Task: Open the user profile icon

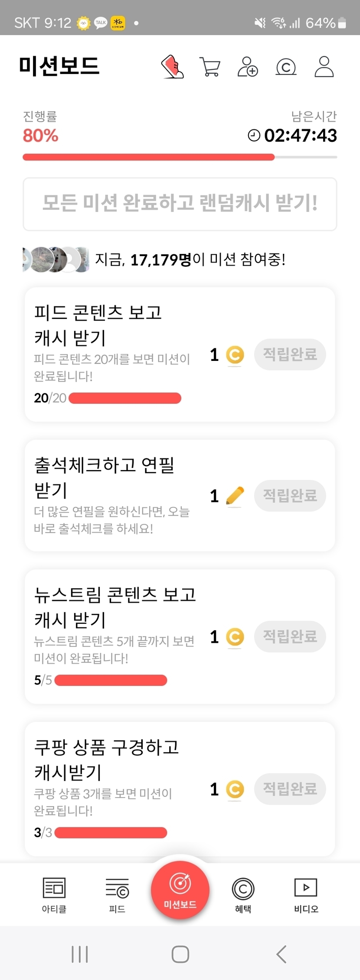Action: coord(324,67)
